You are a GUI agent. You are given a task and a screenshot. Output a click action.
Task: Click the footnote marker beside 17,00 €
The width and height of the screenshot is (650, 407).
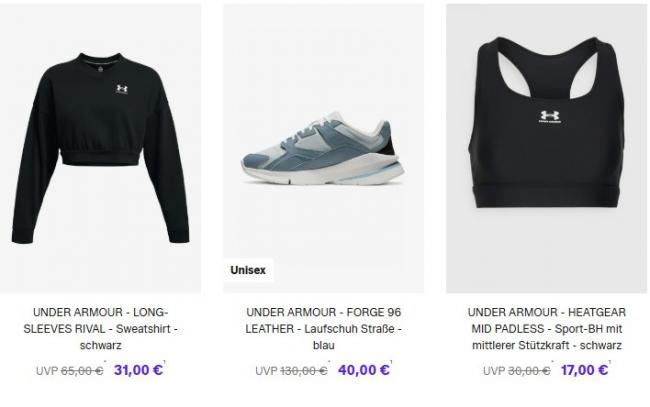coord(610,363)
